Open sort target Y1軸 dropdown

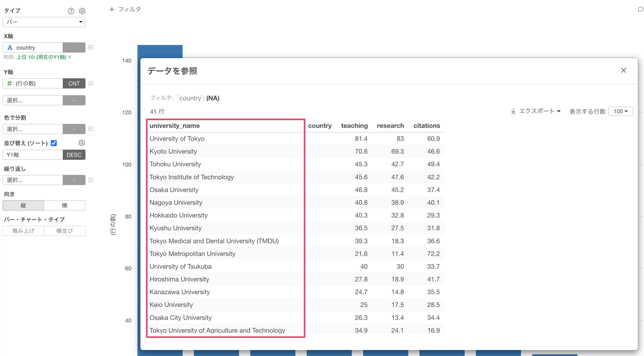point(33,155)
